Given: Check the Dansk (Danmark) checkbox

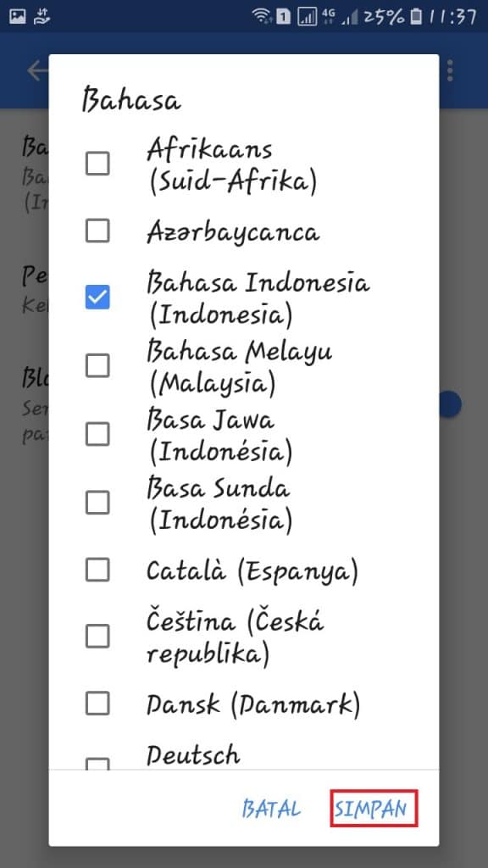Looking at the screenshot, I should [x=97, y=703].
